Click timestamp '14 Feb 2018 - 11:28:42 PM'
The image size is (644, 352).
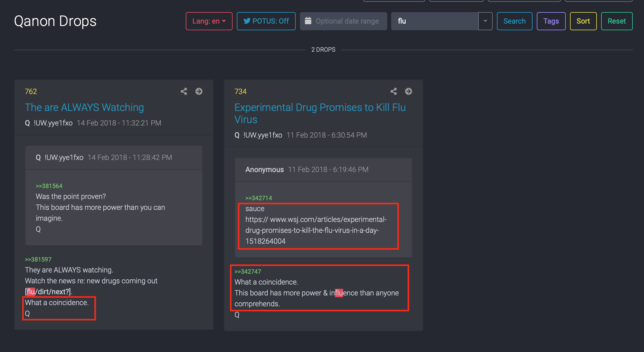(x=130, y=158)
